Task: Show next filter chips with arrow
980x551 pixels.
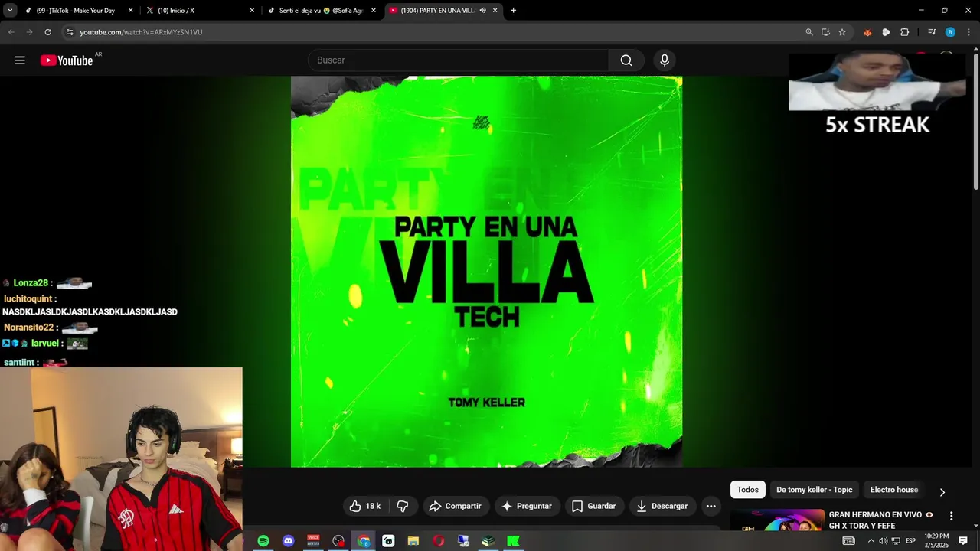Action: pos(942,492)
